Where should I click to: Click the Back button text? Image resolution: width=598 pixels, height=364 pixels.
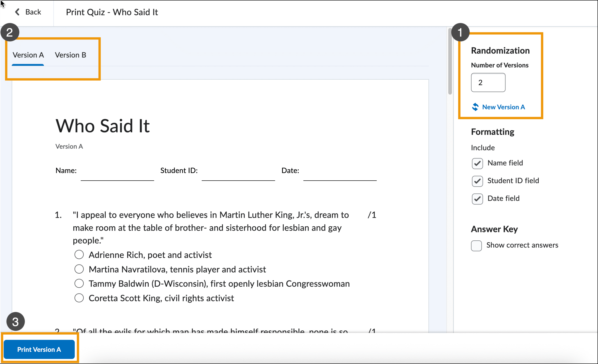click(x=33, y=12)
